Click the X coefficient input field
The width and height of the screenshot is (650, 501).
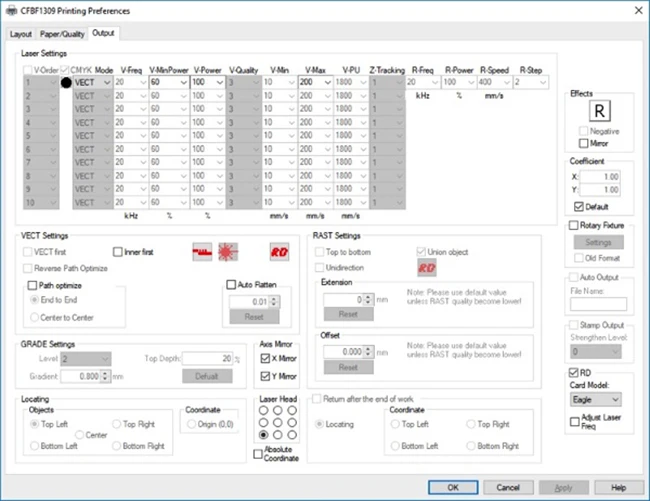(600, 177)
